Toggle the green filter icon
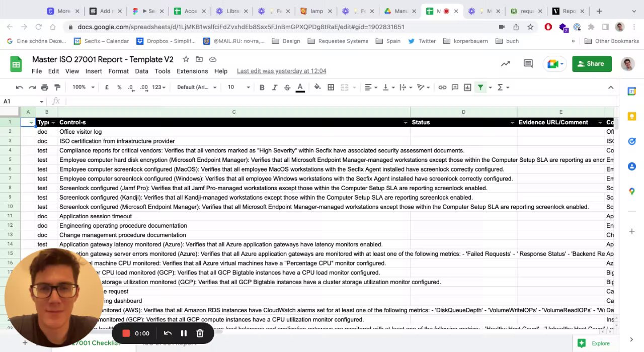This screenshot has width=644, height=352. [x=480, y=87]
